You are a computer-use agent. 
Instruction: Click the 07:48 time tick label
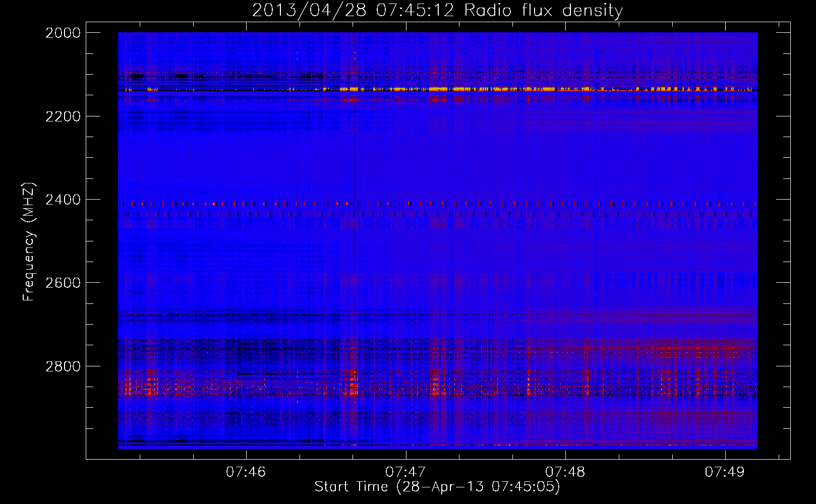tap(565, 472)
